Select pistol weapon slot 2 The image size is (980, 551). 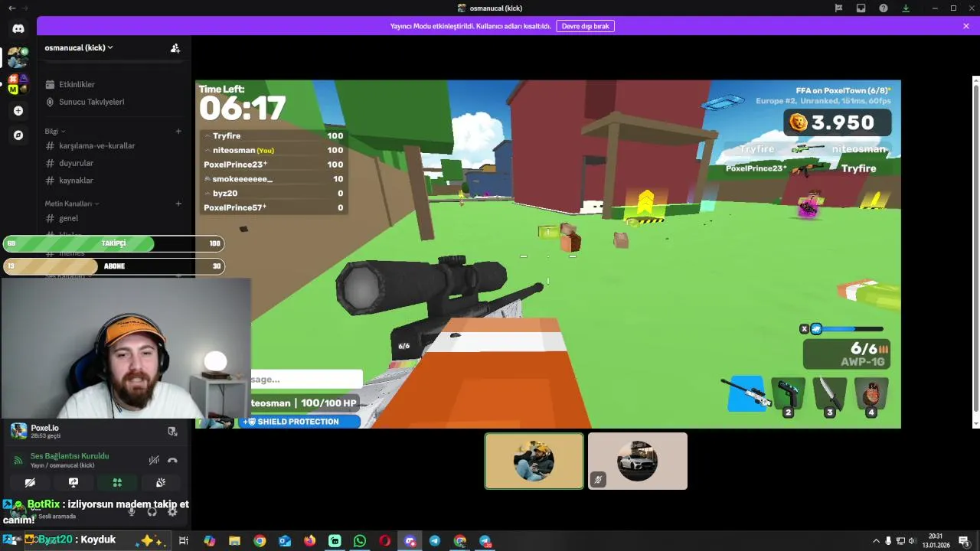tap(789, 396)
